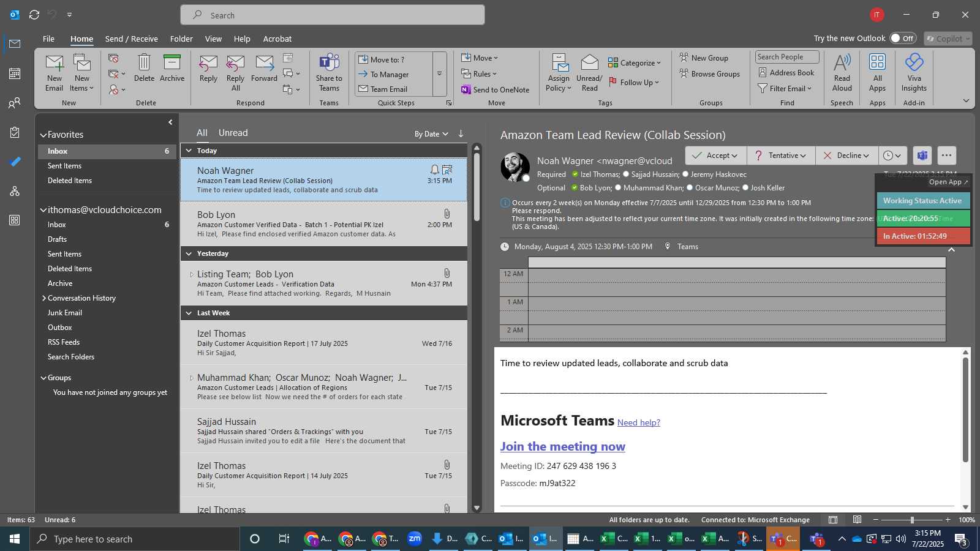Screen dimensions: 980x551
Task: Collapse the Yesterday group header
Action: tap(189, 253)
